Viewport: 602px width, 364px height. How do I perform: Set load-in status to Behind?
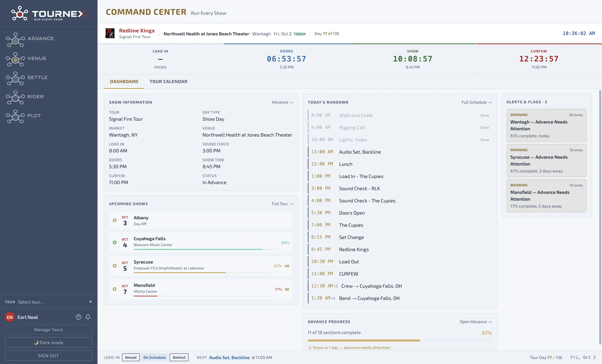point(179,357)
